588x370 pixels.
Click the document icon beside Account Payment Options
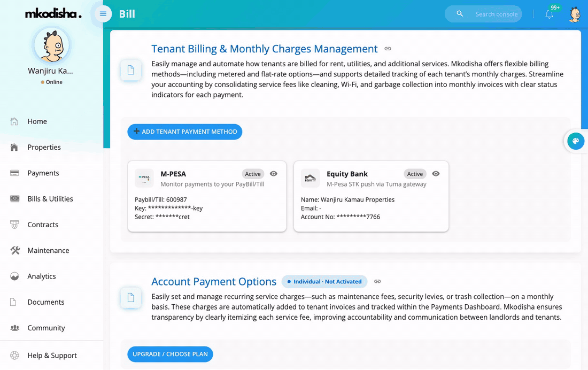(131, 298)
